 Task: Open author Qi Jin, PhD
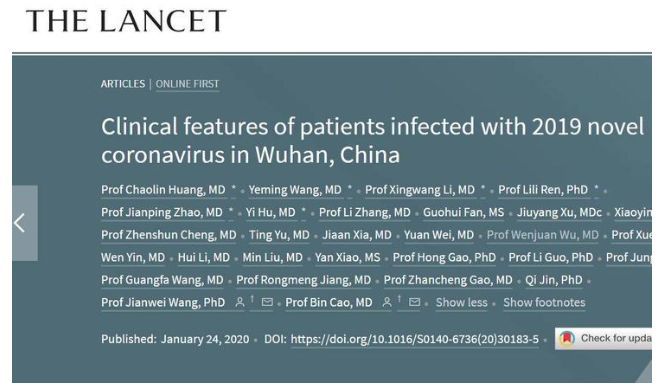553,280
